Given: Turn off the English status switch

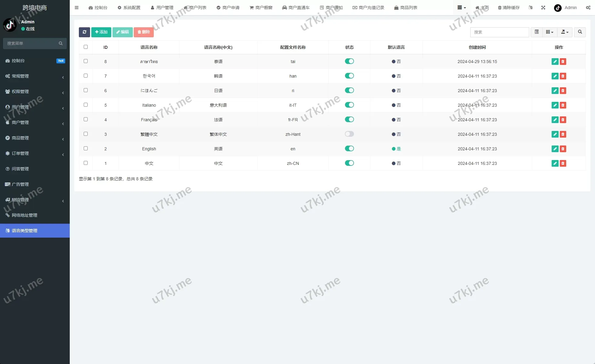Looking at the screenshot, I should (349, 149).
